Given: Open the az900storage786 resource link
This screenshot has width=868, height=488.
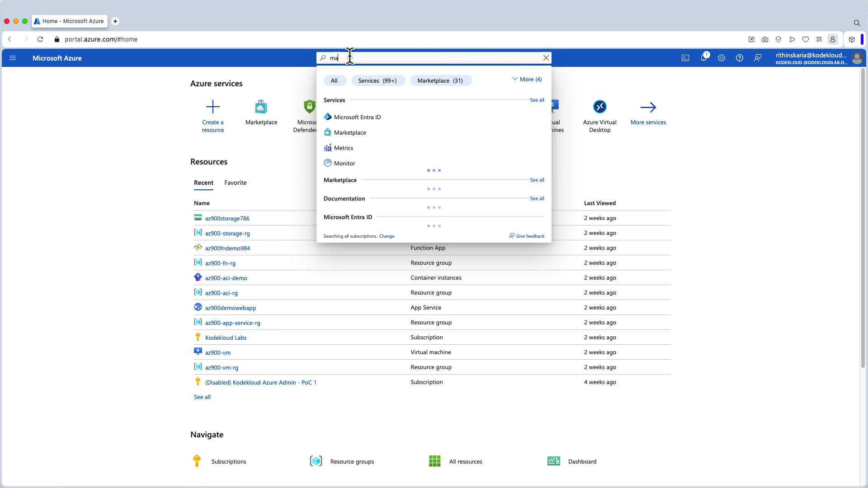Looking at the screenshot, I should pyautogui.click(x=227, y=218).
